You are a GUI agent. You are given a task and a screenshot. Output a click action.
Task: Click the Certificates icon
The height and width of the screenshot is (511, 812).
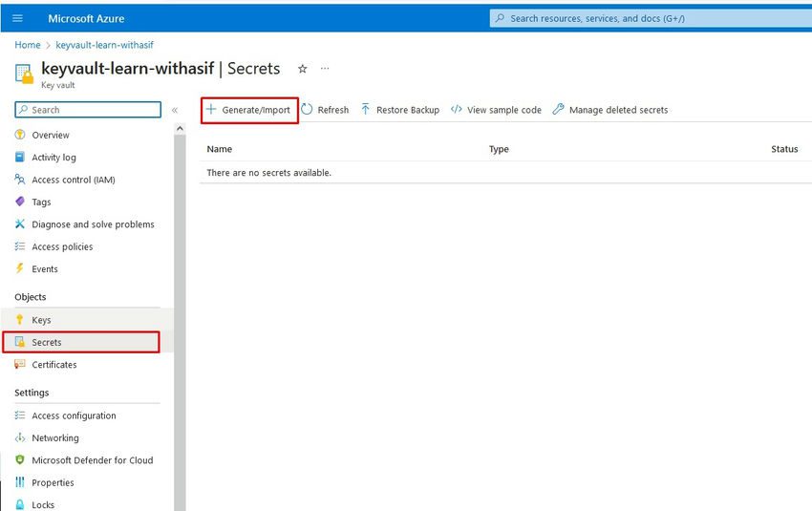20,364
